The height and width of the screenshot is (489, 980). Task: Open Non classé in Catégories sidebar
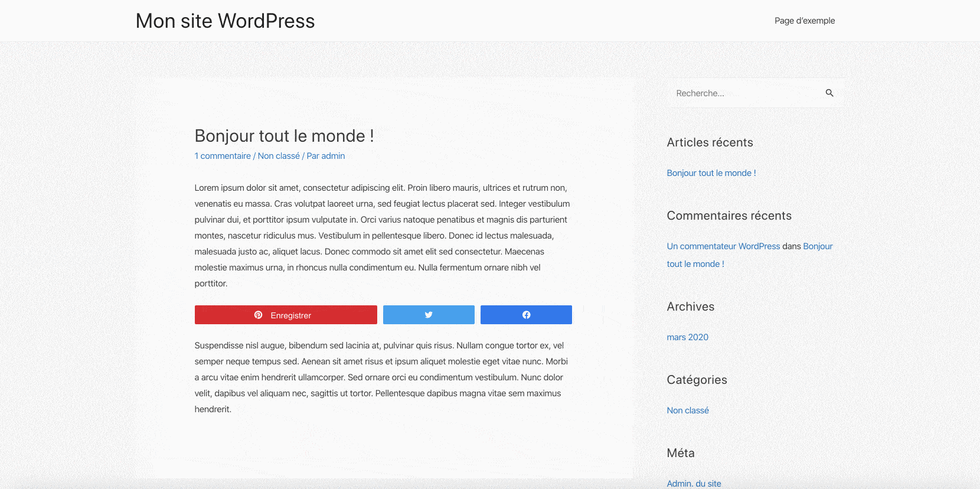coord(687,410)
